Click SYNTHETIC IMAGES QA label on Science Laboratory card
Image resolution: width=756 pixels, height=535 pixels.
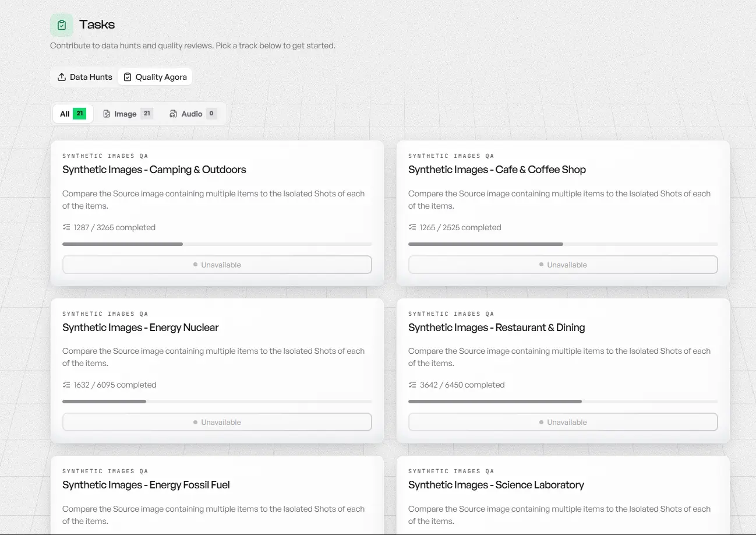(x=451, y=471)
